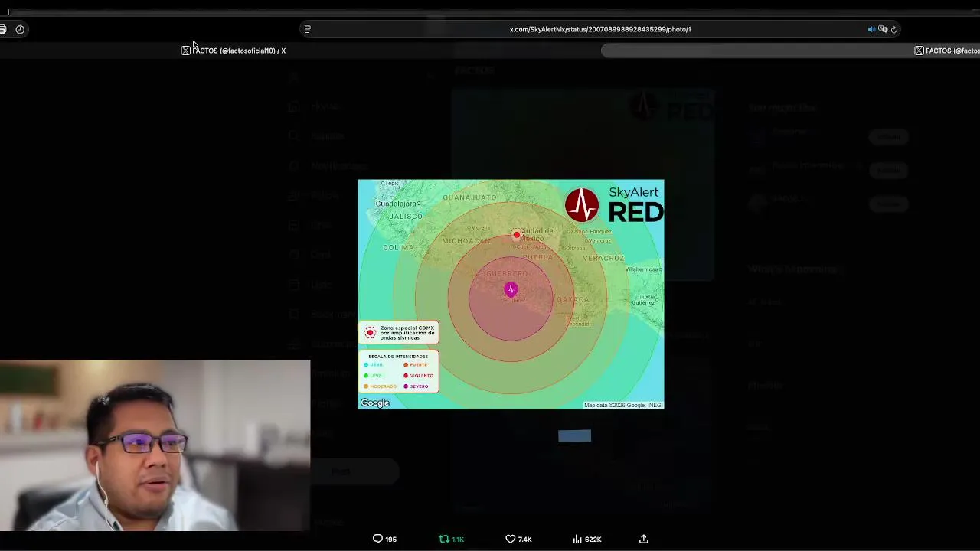The image size is (980, 551).
Task: Click the 'Map data ©2026 Google' attribution text
Action: click(622, 405)
